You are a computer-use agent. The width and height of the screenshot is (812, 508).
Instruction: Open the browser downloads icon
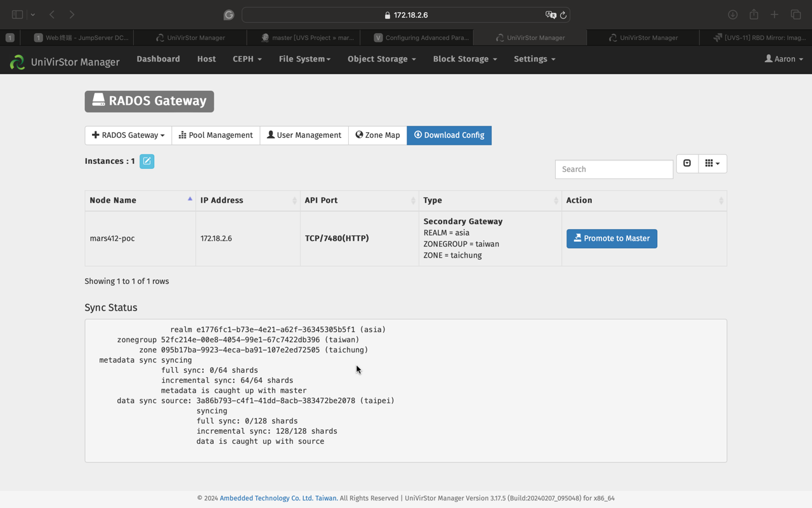pos(733,15)
